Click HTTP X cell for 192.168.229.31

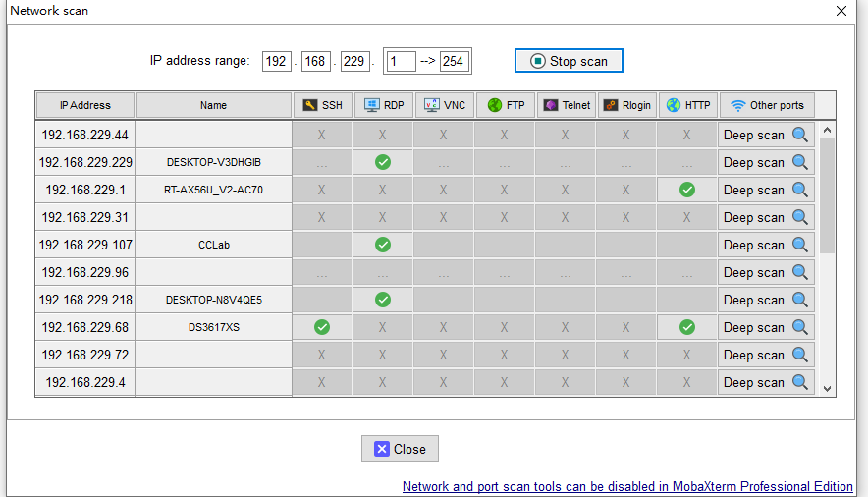pyautogui.click(x=687, y=217)
